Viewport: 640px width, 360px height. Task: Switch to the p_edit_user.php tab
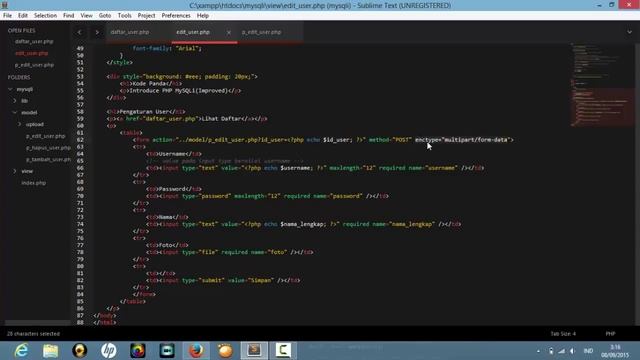click(x=261, y=32)
